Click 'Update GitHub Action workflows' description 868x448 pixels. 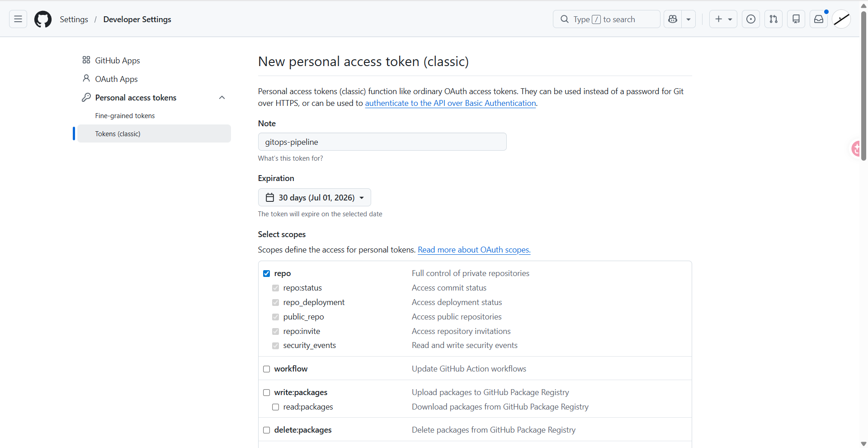(x=469, y=368)
